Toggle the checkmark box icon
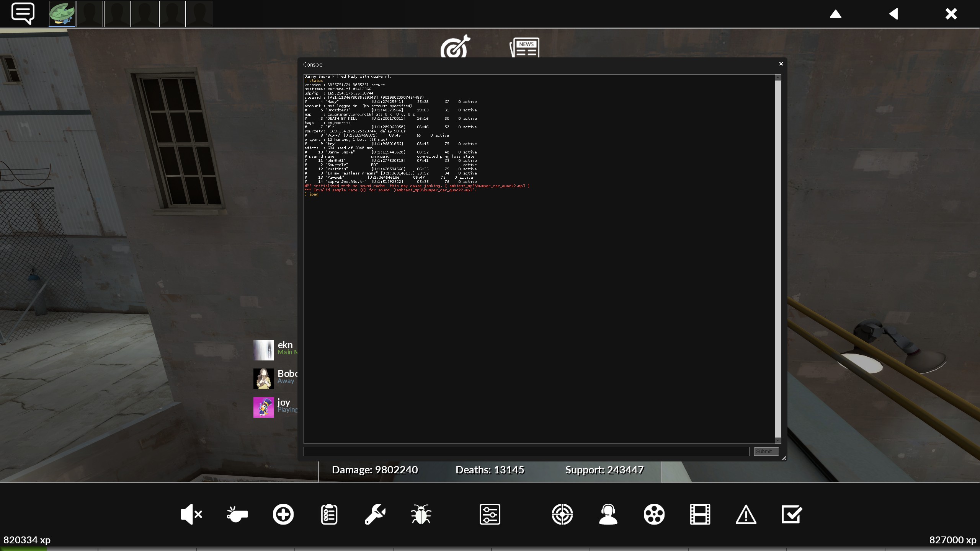Image resolution: width=980 pixels, height=551 pixels. point(791,514)
